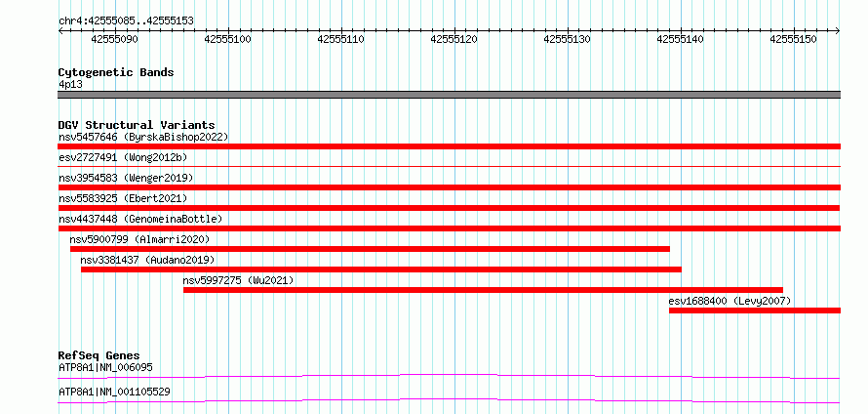This screenshot has height=414, width=868.
Task: Click ruler position 42555150
Action: pyautogui.click(x=793, y=39)
